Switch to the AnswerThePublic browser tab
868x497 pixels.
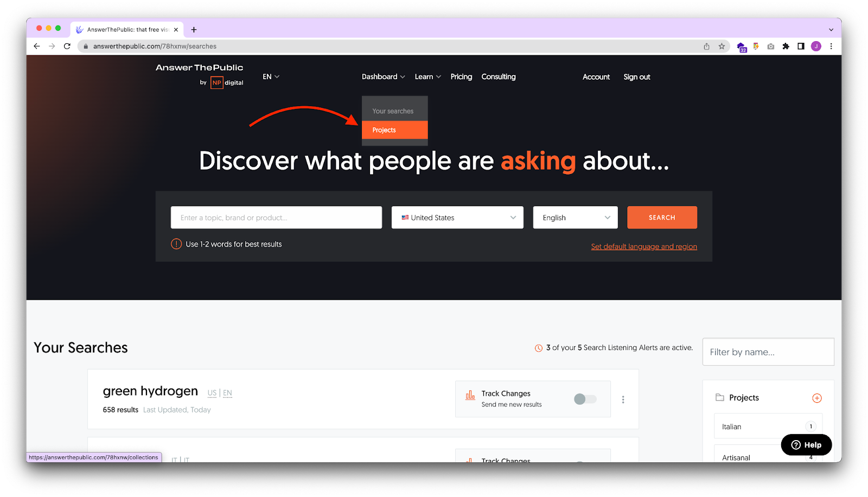(127, 30)
